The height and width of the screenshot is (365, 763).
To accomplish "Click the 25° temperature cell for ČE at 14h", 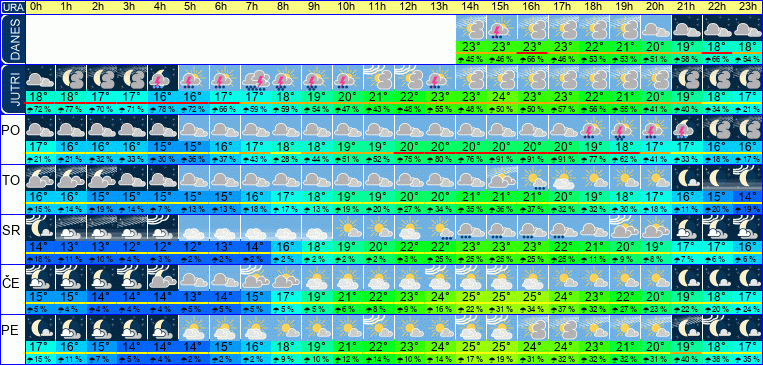I will (471, 296).
